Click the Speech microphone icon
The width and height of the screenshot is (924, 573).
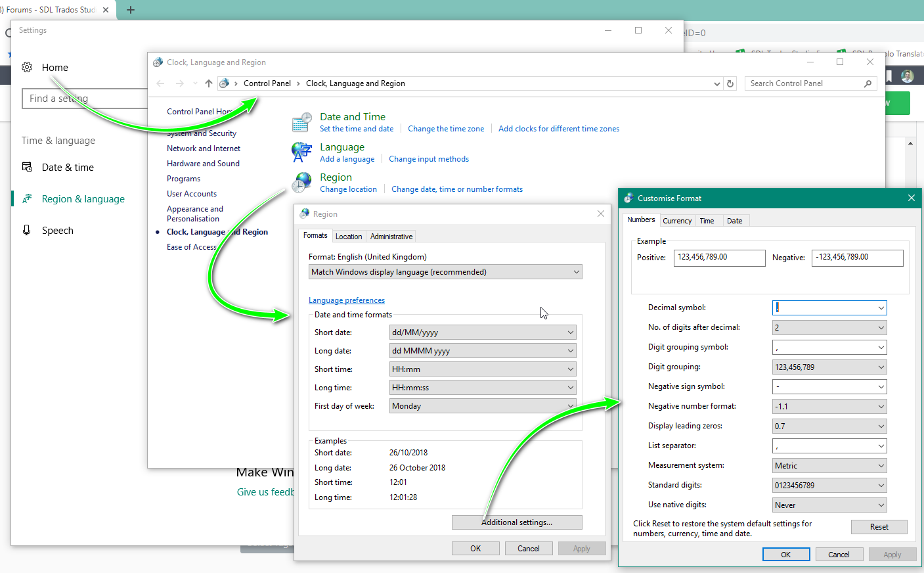tap(27, 230)
